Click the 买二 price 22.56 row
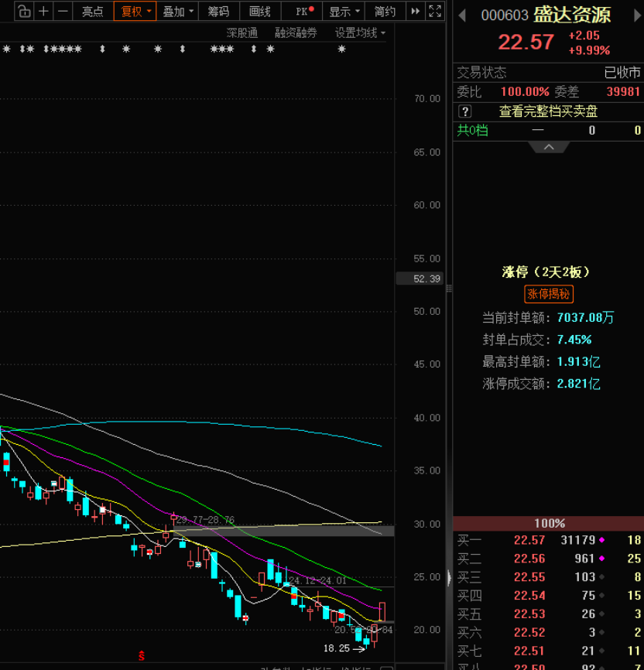This screenshot has width=644, height=670. click(x=549, y=559)
